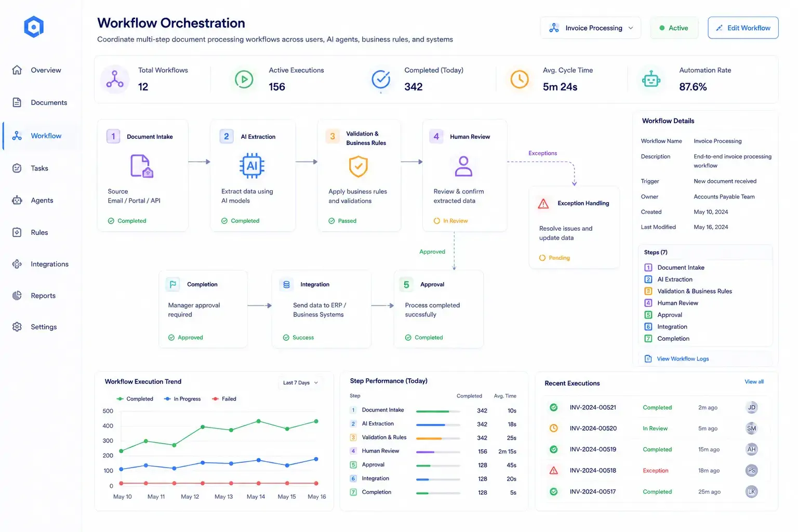Click the SM user avatar
The height and width of the screenshot is (532, 798).
[751, 429]
